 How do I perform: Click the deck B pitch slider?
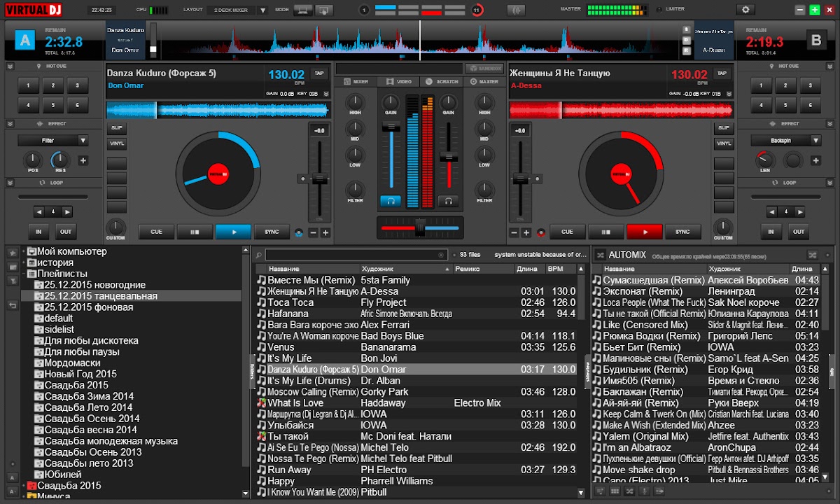519,179
